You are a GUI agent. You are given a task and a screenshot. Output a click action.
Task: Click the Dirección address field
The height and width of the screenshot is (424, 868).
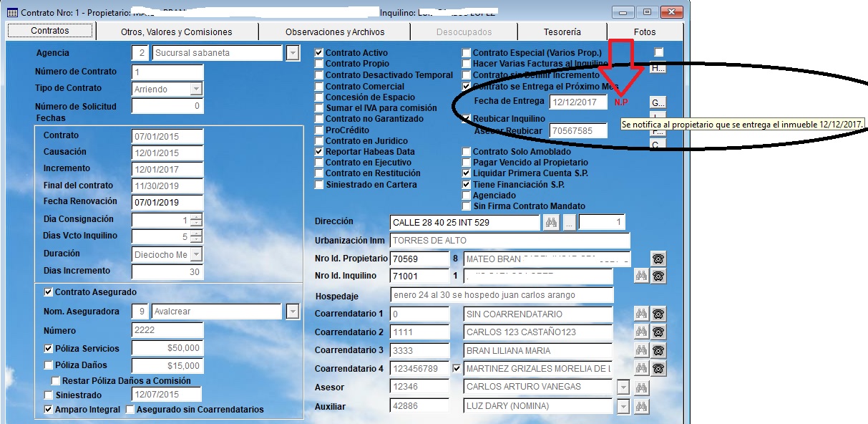465,223
